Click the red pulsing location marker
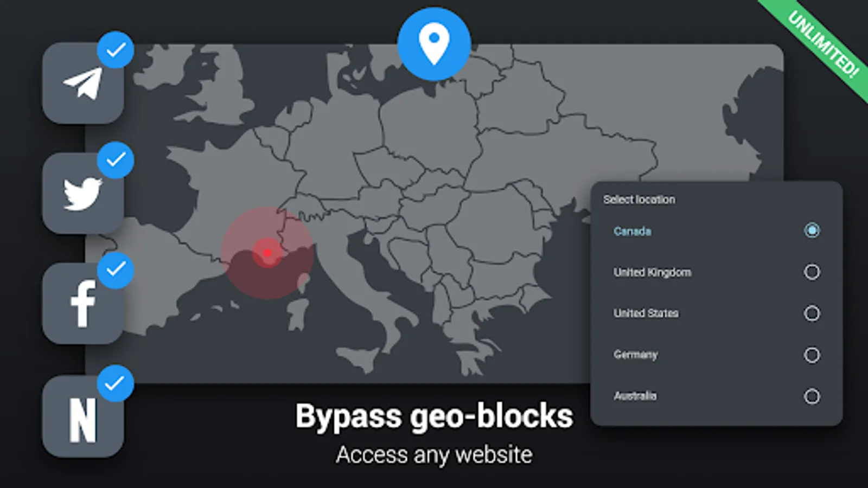868x488 pixels. pos(267,253)
